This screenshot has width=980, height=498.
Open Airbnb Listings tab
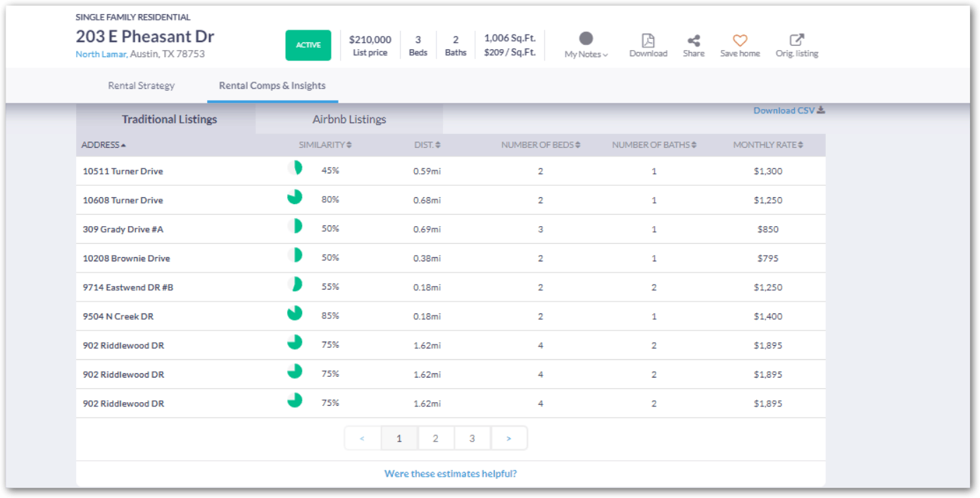349,120
